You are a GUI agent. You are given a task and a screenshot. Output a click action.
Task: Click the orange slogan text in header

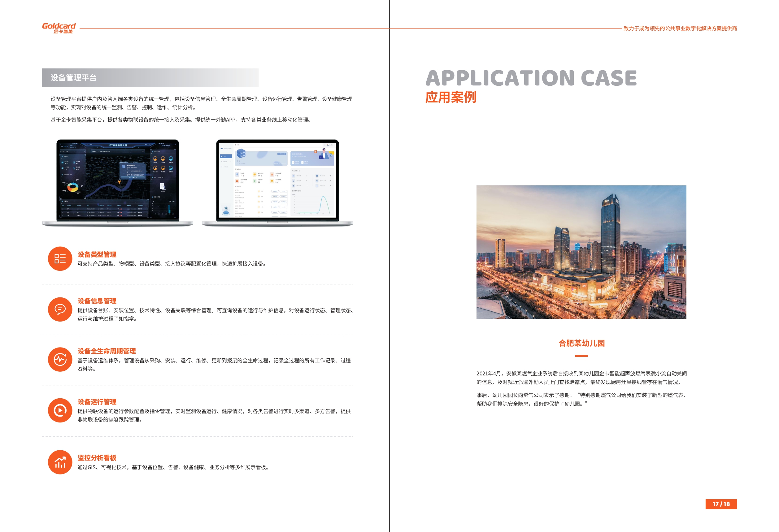(680, 28)
